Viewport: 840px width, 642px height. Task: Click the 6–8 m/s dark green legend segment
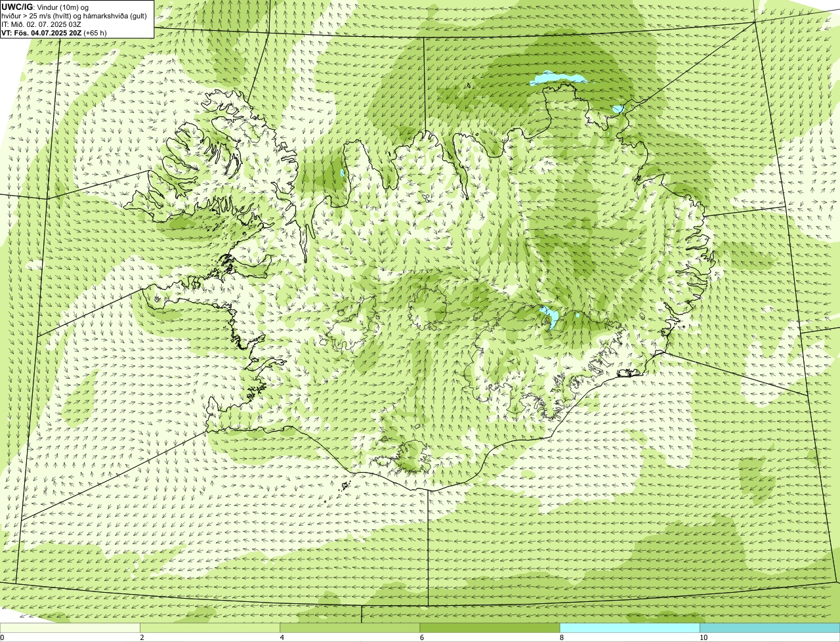coord(490,628)
